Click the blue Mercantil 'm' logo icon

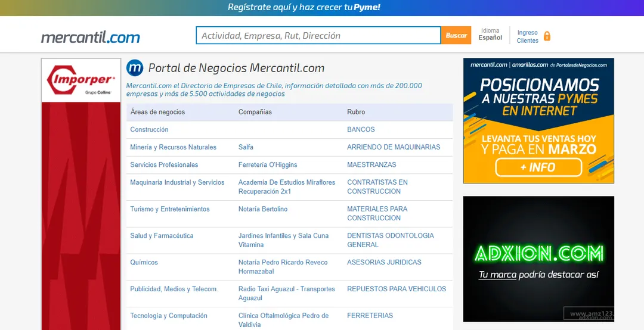click(135, 68)
